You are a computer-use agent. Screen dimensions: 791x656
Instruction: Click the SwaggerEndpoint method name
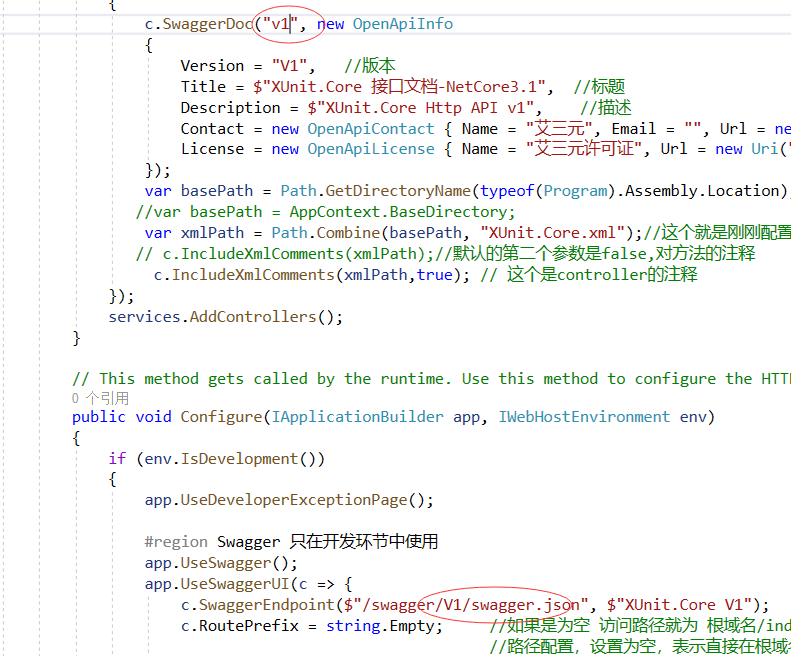(x=266, y=605)
